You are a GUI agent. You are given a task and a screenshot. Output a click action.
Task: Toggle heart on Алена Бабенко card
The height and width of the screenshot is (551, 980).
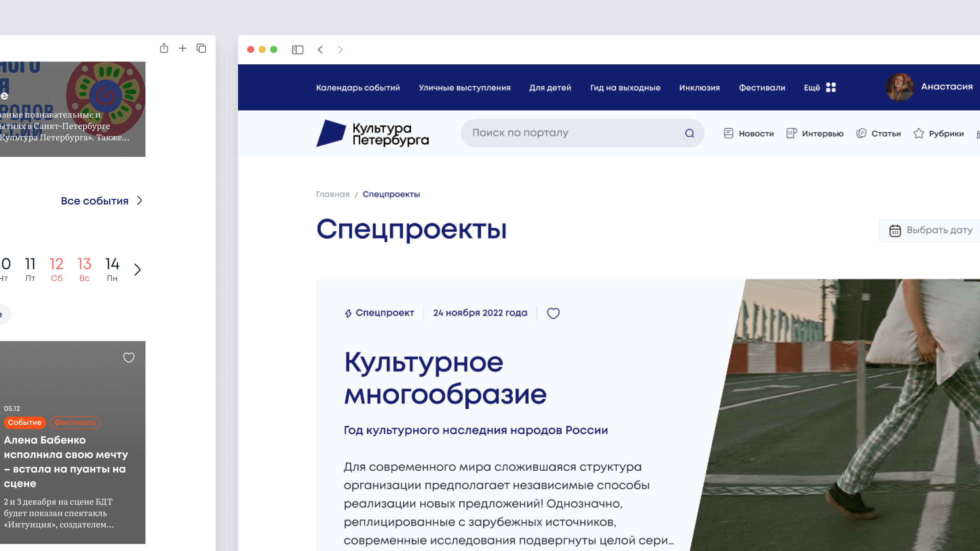pyautogui.click(x=129, y=358)
